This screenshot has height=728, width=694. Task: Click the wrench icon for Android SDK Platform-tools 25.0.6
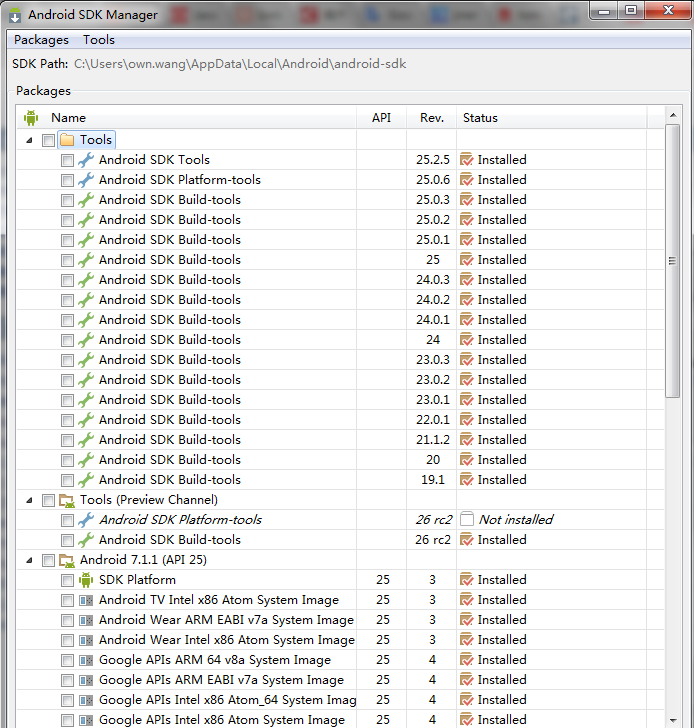(x=86, y=180)
